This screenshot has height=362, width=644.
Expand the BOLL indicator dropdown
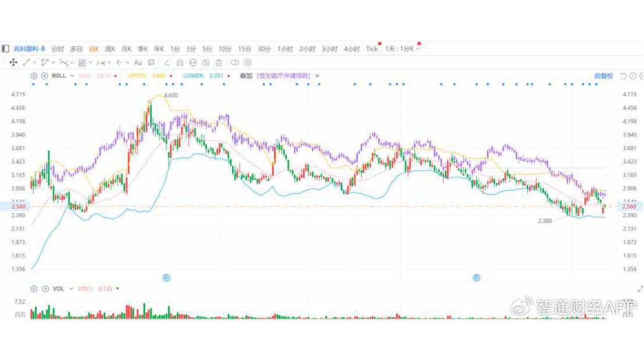72,76
